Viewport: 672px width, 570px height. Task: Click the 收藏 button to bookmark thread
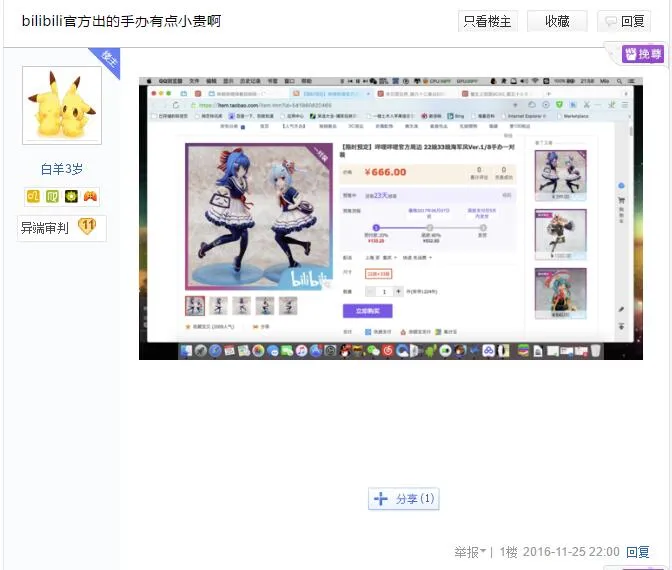click(557, 21)
